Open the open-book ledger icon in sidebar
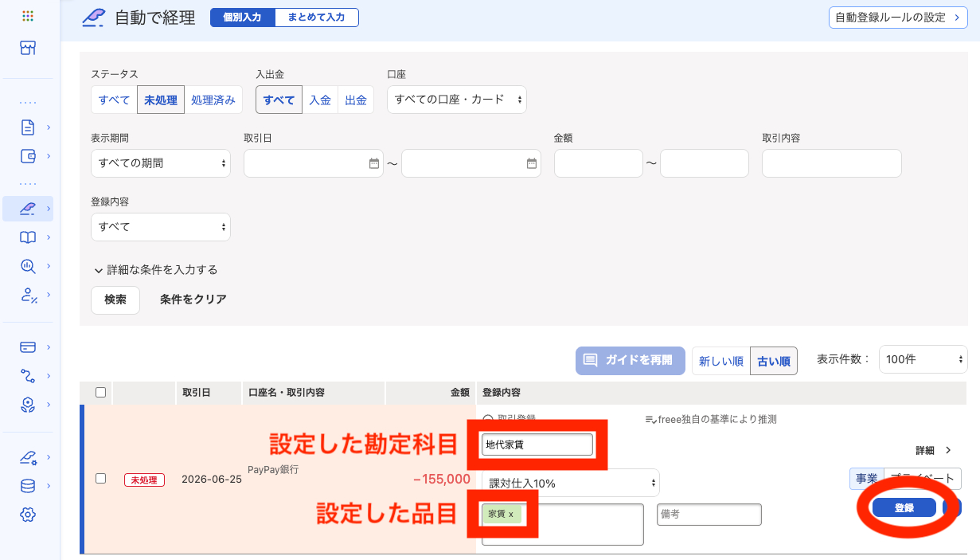Image resolution: width=980 pixels, height=560 pixels. pos(28,237)
